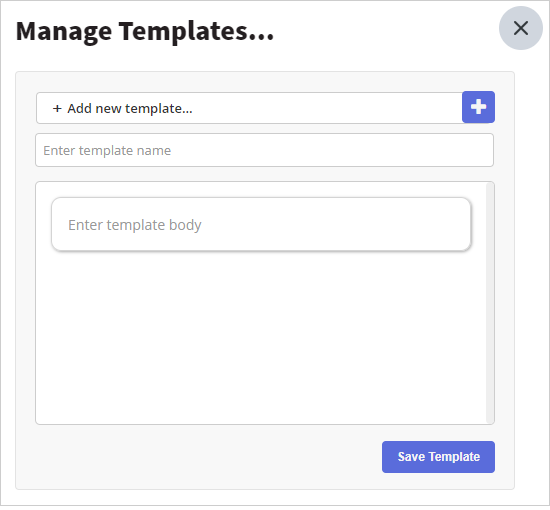Viewport: 550px width, 510px height.
Task: Close the Manage Templates dialog
Action: [x=521, y=28]
